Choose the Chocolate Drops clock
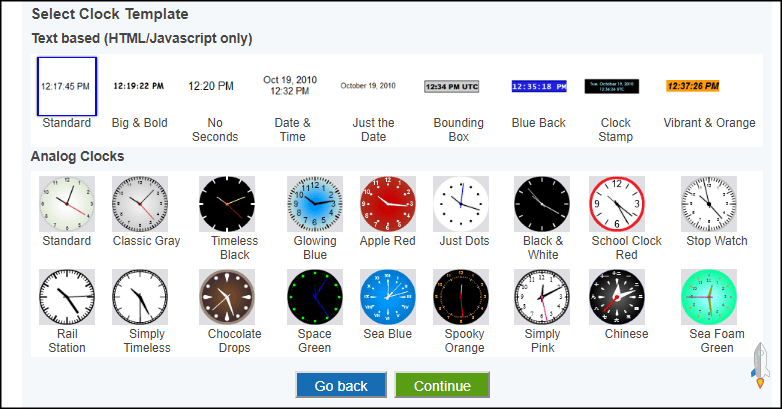The image size is (782, 409). pyautogui.click(x=227, y=297)
